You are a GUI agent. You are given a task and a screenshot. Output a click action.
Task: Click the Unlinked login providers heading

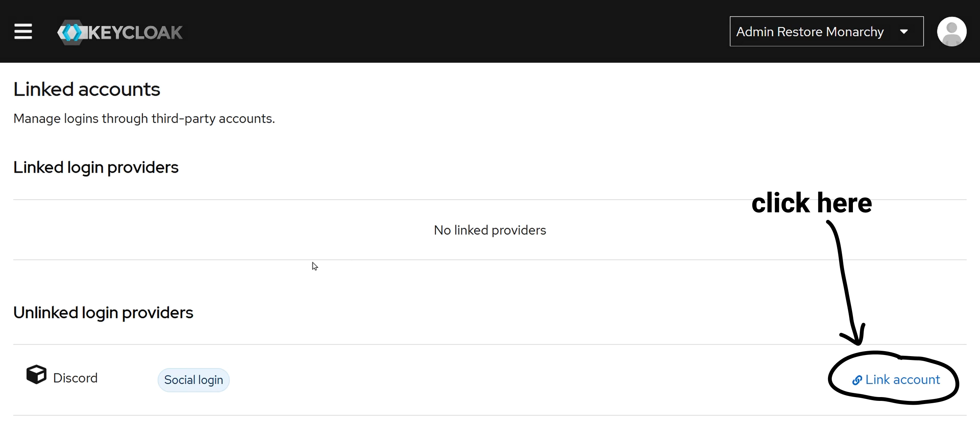103,313
